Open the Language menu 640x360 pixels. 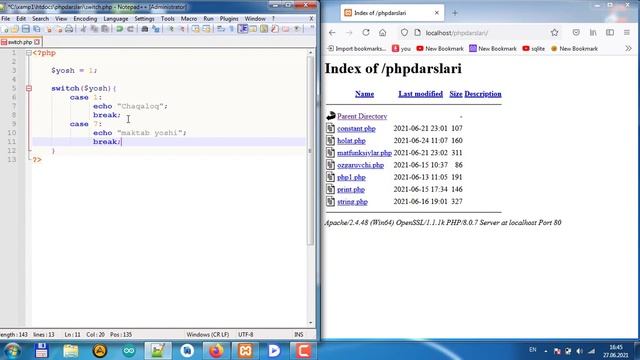116,19
